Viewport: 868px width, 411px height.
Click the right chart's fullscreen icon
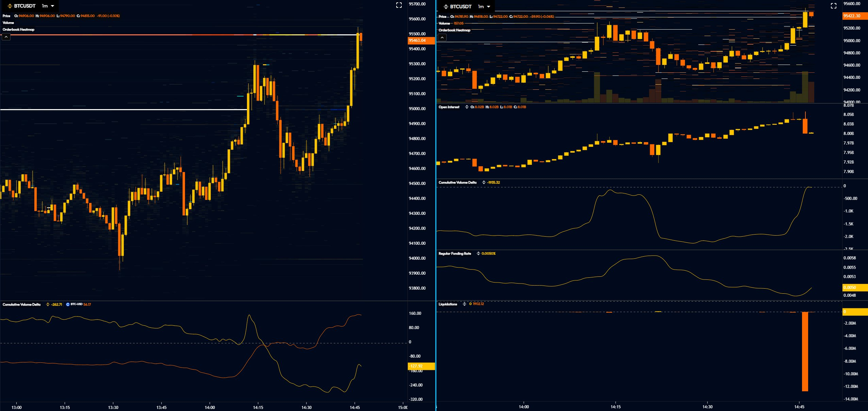click(834, 6)
